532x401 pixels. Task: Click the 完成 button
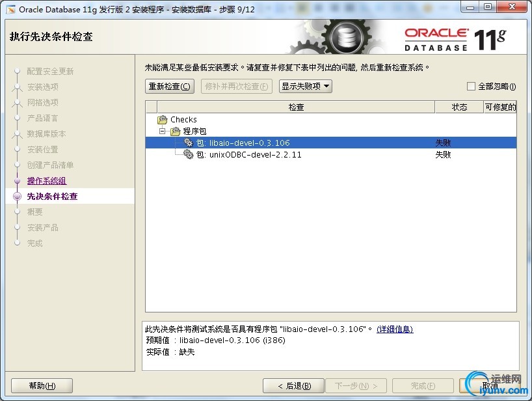423,386
